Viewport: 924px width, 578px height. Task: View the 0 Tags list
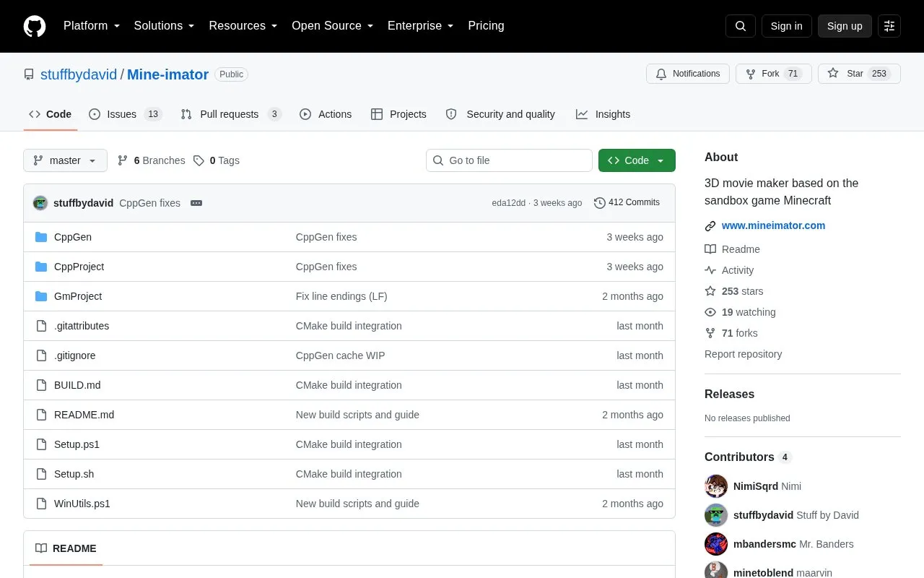pos(217,160)
